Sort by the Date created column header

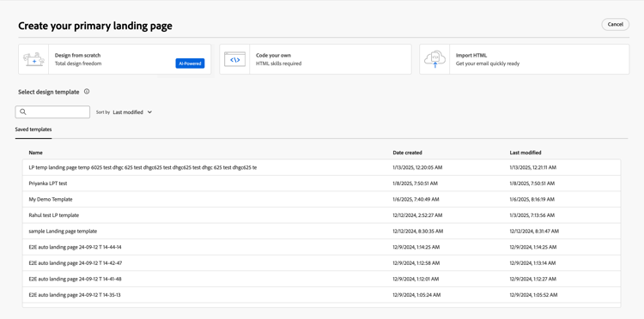click(x=407, y=153)
